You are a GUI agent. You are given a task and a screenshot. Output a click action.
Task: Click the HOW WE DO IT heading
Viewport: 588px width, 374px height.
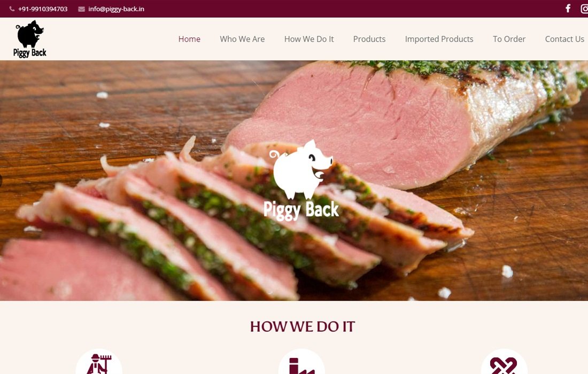302,326
